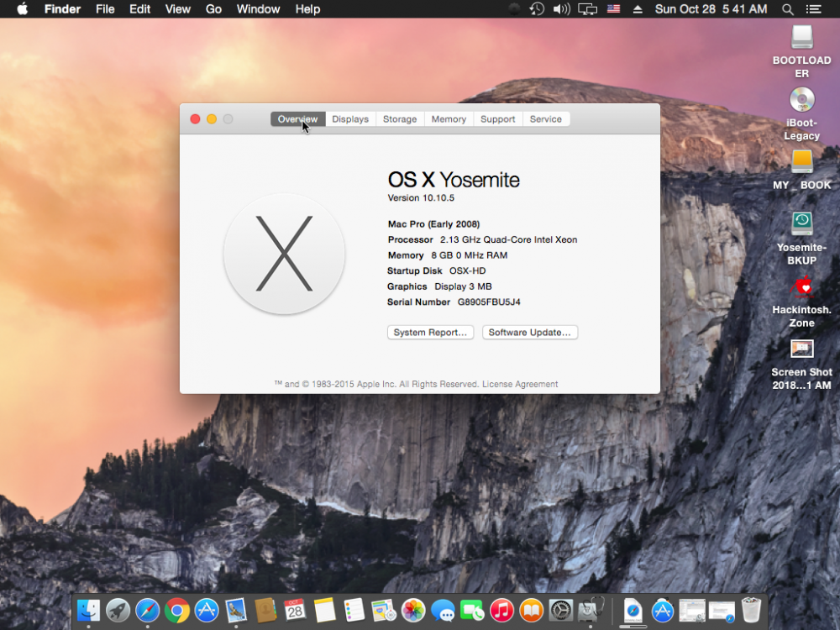Open the Trash in the Dock
The height and width of the screenshot is (630, 840).
(751, 610)
